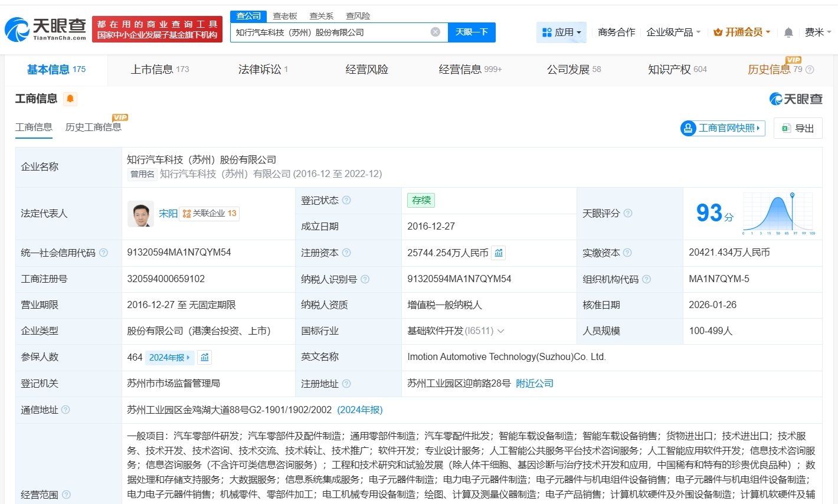Click the company name search input field
Viewport: 838px width, 504px height.
click(330, 32)
